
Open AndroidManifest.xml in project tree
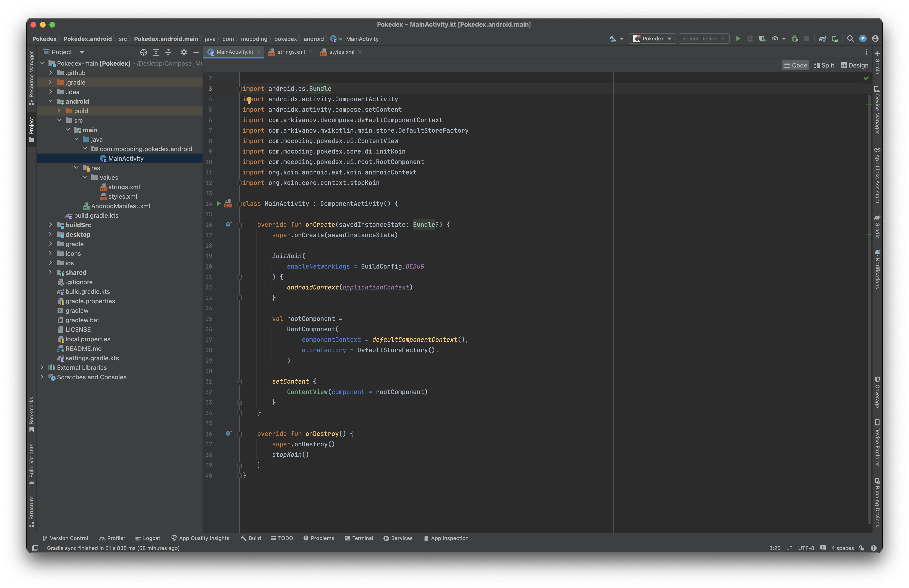[120, 206]
